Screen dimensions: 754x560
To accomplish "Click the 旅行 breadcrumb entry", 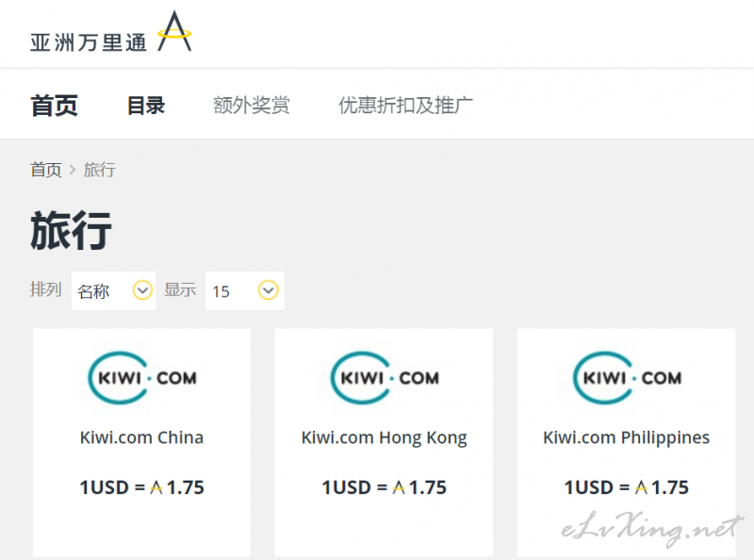I will click(x=100, y=170).
